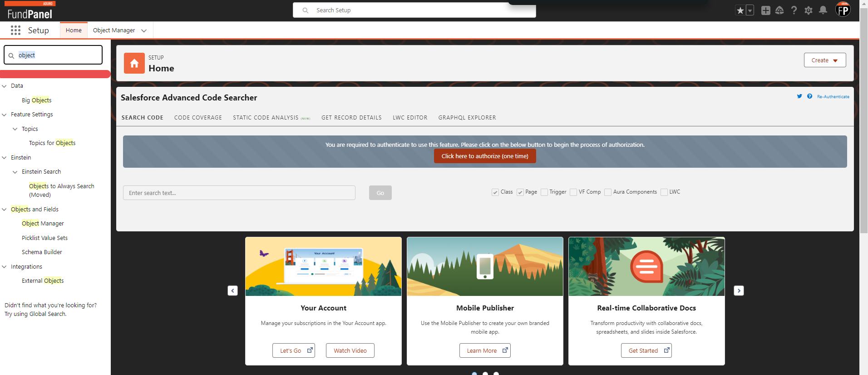Viewport: 868px width, 375px height.
Task: Open the Help question mark icon
Action: coord(794,10)
